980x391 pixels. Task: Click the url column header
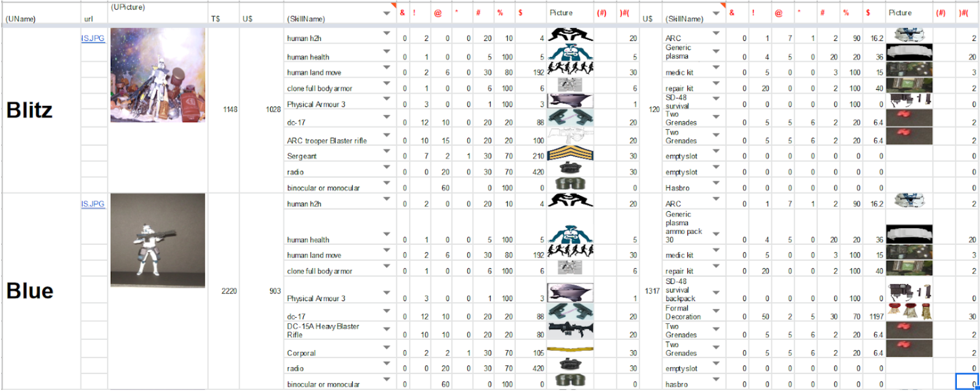[88, 19]
